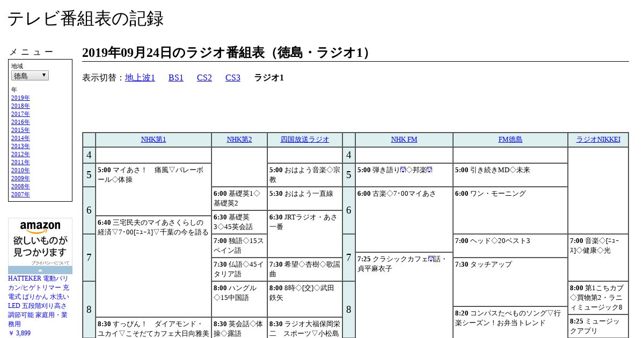The image size is (644, 338).
Task: Open the 2014年 year link
Action: click(x=20, y=138)
